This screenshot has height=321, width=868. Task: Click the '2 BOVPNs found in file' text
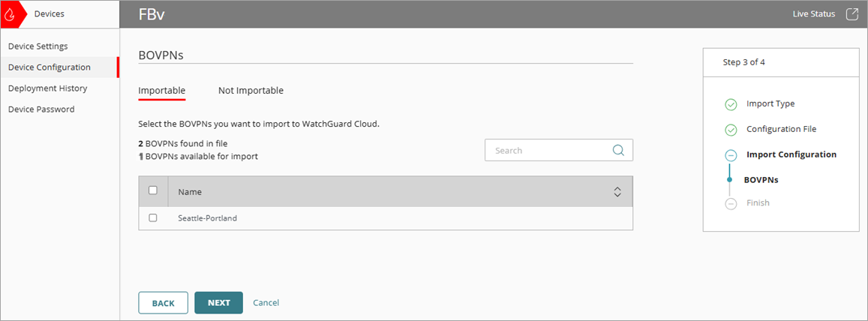pos(183,143)
